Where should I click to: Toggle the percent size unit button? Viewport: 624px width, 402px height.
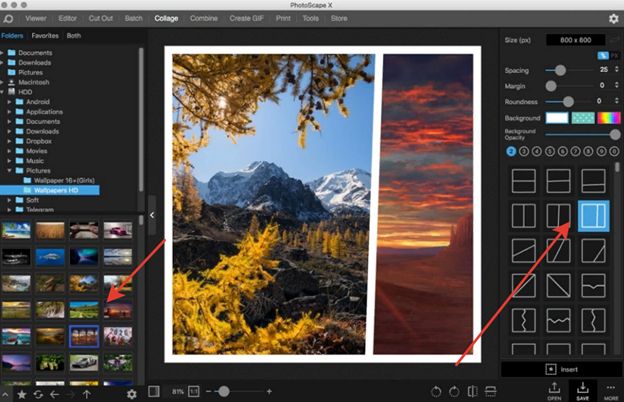click(603, 55)
